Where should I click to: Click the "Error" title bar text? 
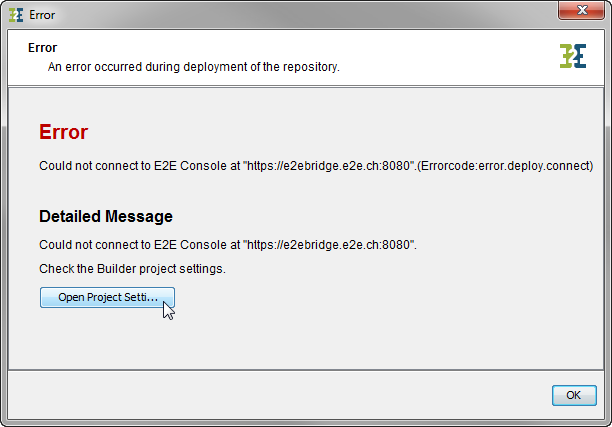(x=41, y=15)
